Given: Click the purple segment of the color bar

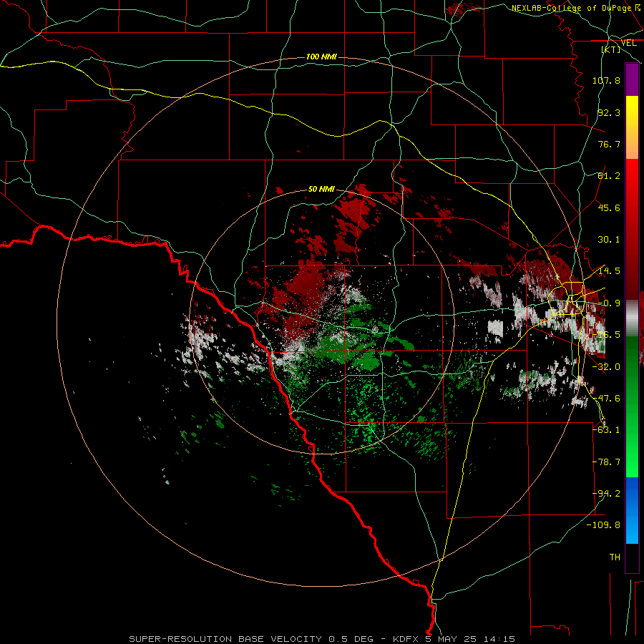Looking at the screenshot, I should point(632,79).
